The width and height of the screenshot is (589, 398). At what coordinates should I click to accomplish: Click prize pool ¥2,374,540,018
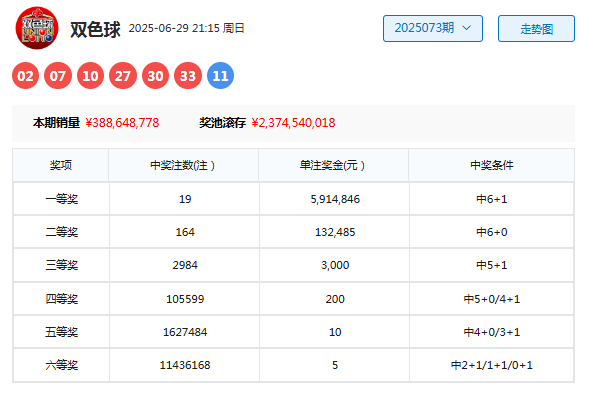point(293,123)
